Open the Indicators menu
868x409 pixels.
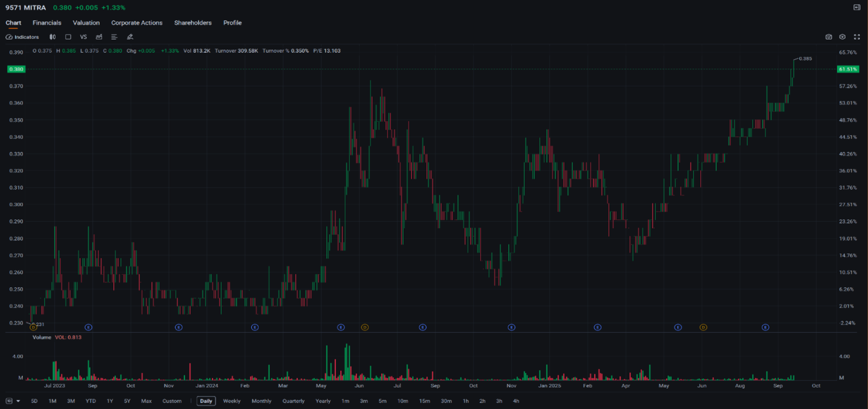click(22, 37)
